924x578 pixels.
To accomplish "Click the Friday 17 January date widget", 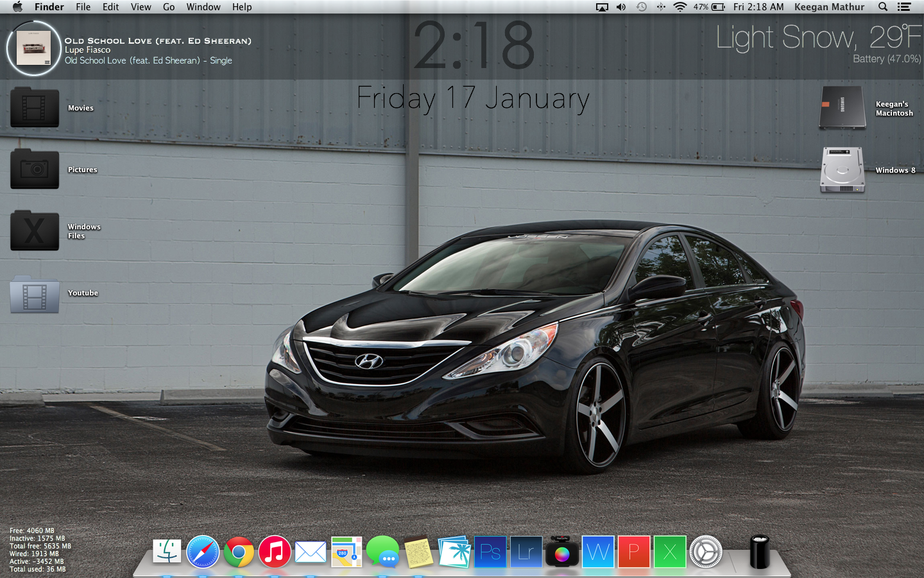I will 473,99.
